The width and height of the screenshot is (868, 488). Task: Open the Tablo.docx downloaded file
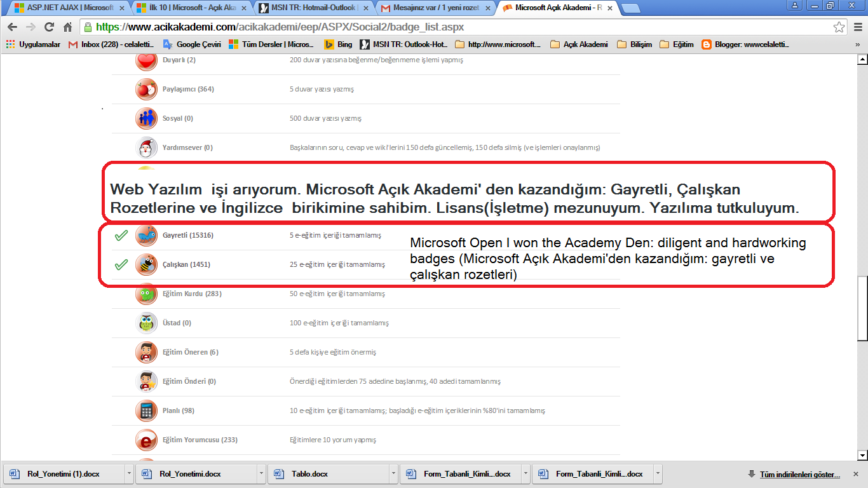329,474
